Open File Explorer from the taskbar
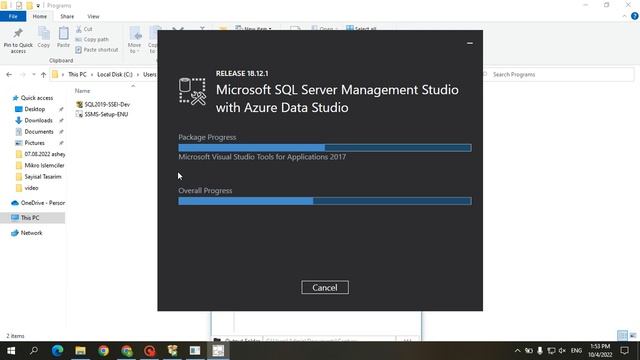Viewport: 640px width, 360px height. click(80, 351)
